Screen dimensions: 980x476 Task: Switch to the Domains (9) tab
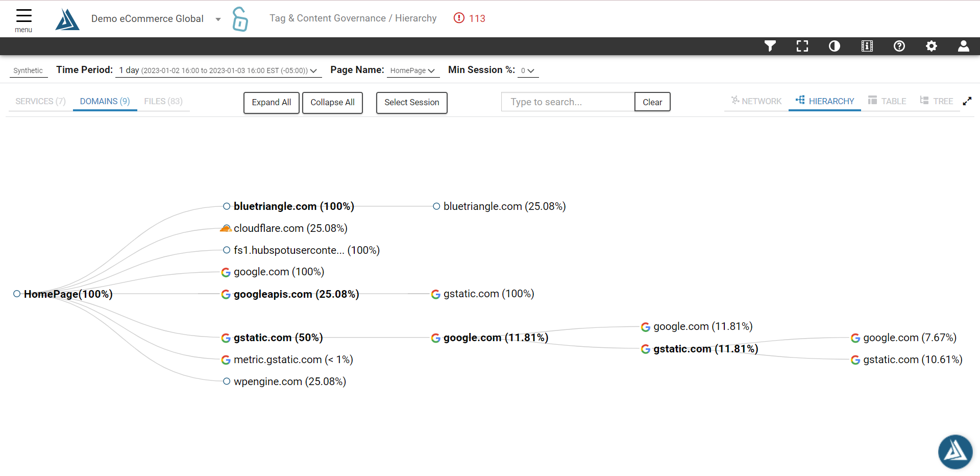[x=105, y=101]
